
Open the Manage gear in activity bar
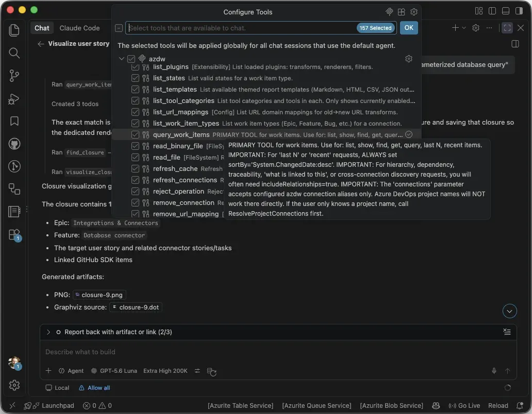coord(14,385)
